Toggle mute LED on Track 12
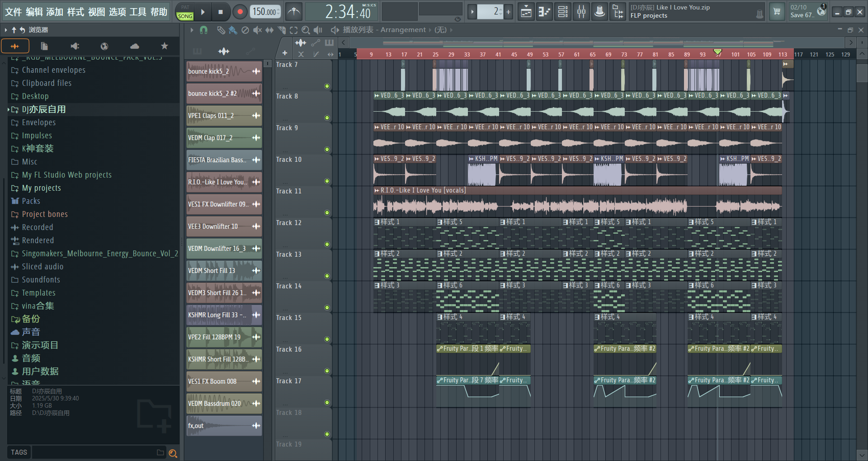This screenshot has width=868, height=461. coord(327,245)
